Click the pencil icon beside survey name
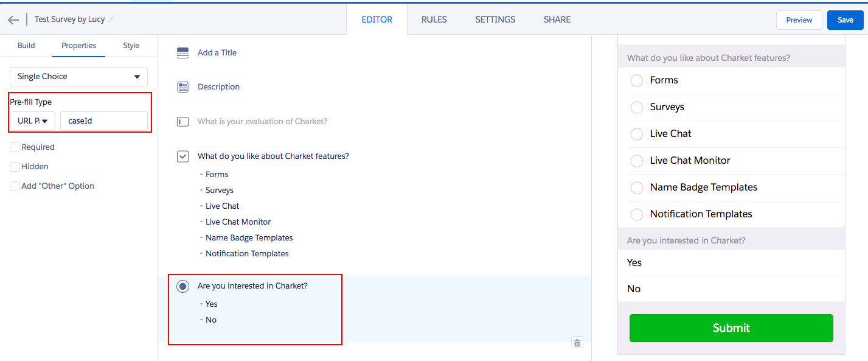 [x=112, y=19]
